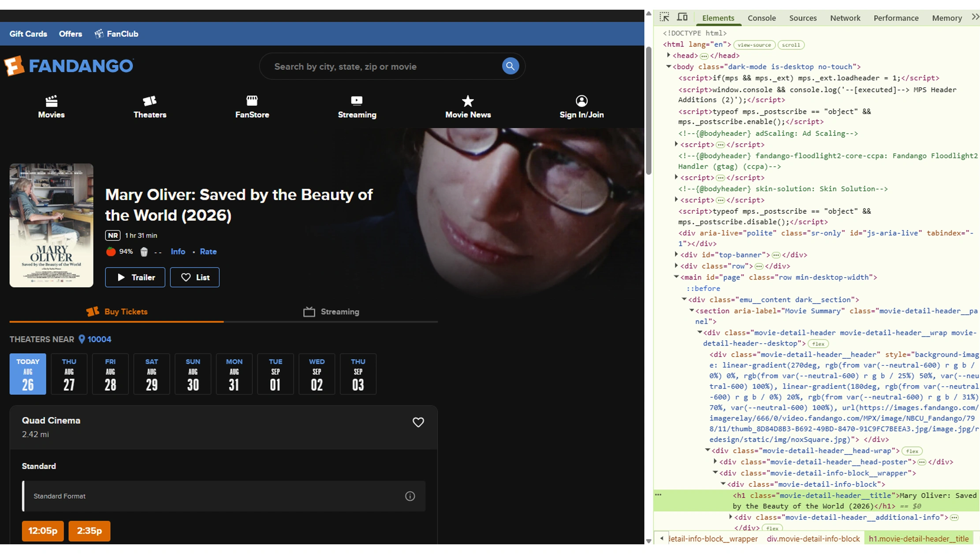Screen dimensions: 980x554
Task: Click the scroll badge on html tag
Action: point(791,45)
